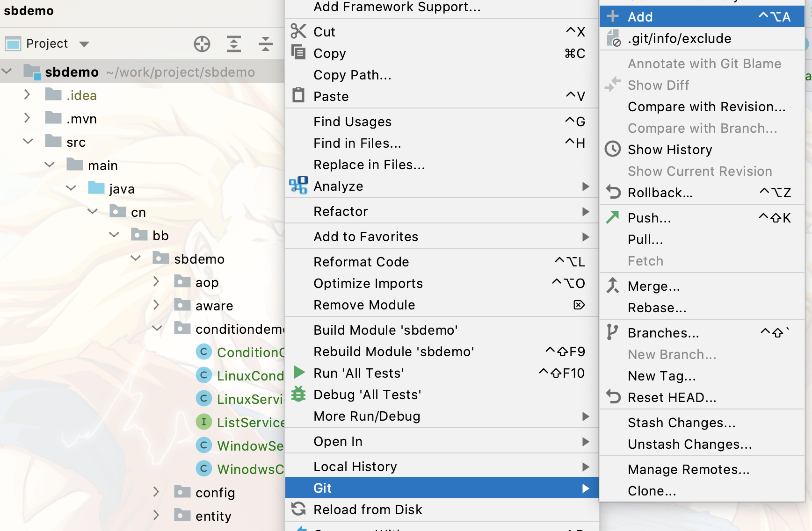The height and width of the screenshot is (531, 812).
Task: Click the Cut scissors icon
Action: coord(298,31)
